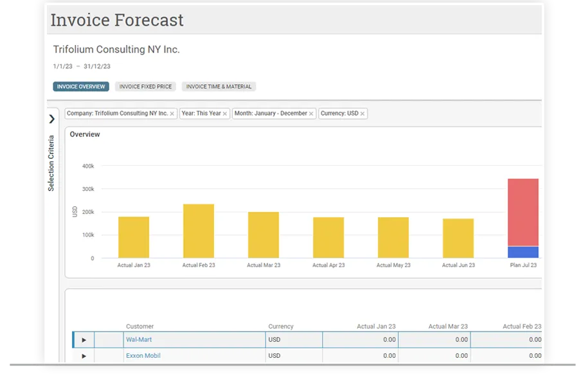Remove the Currency: USD filter
The width and height of the screenshot is (588, 381).
click(362, 114)
